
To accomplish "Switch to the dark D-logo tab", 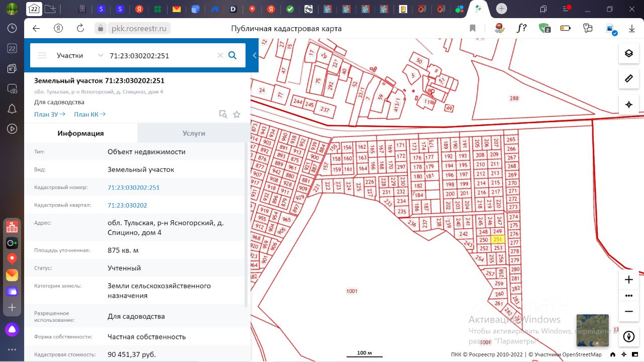I will 233,9.
